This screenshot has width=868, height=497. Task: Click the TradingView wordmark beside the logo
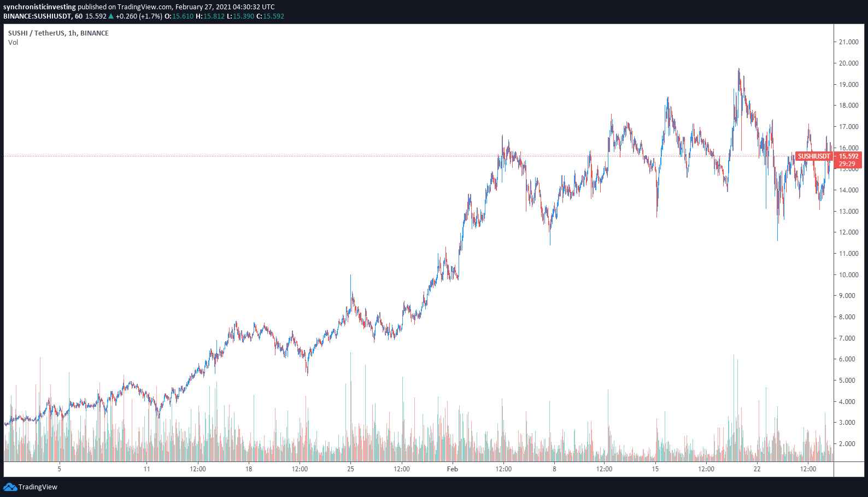38,487
